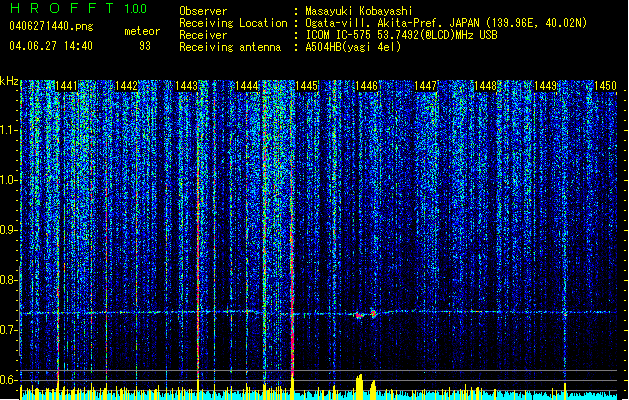Click the 1449 time marker
The width and height of the screenshot is (629, 400).
[x=546, y=86]
